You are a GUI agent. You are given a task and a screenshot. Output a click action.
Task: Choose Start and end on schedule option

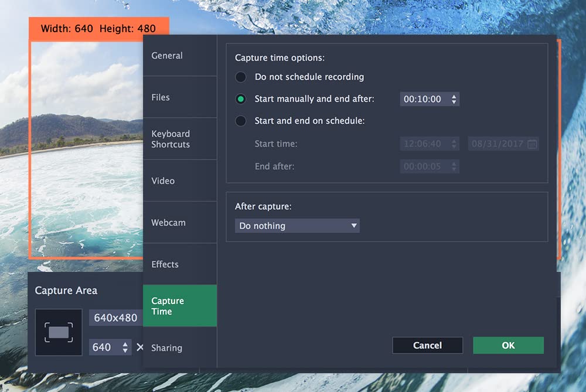241,121
